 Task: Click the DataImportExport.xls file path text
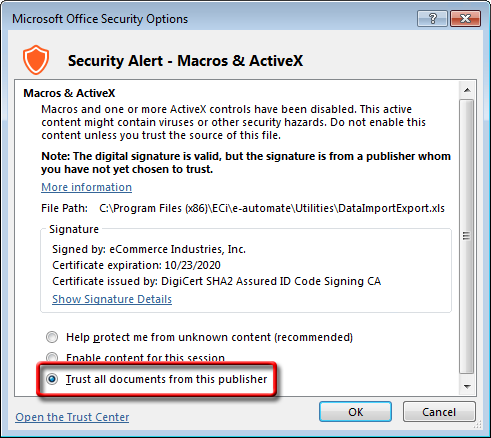point(272,208)
